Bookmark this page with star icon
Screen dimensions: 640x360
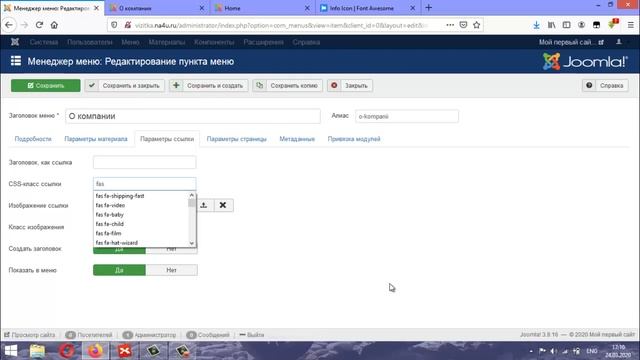pyautogui.click(x=476, y=25)
